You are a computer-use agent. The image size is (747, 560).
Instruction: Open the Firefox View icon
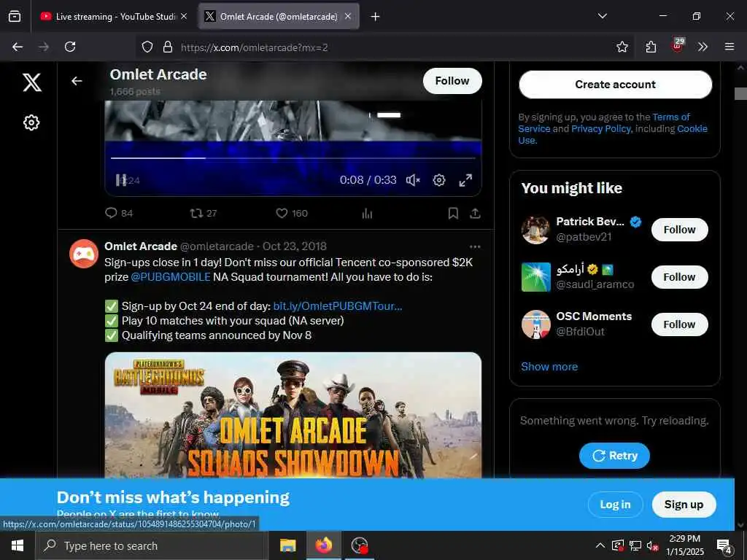pyautogui.click(x=15, y=16)
